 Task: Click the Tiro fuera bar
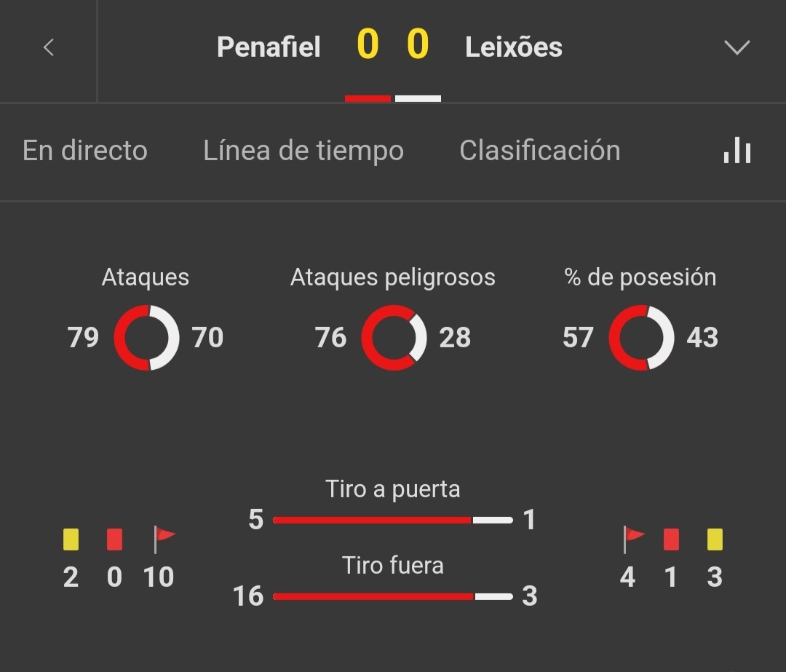pyautogui.click(x=392, y=596)
